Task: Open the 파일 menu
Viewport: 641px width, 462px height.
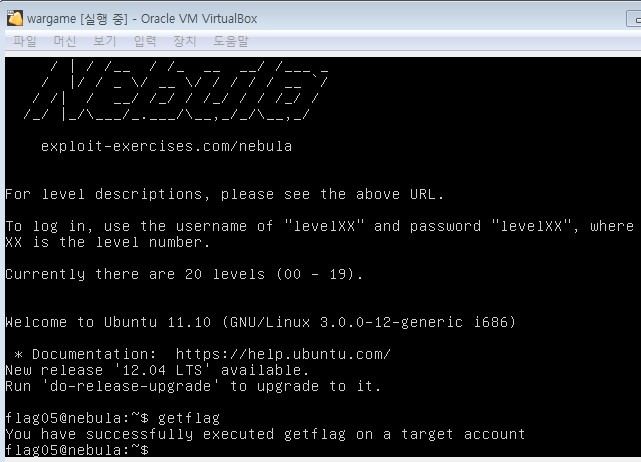Action: (x=25, y=41)
